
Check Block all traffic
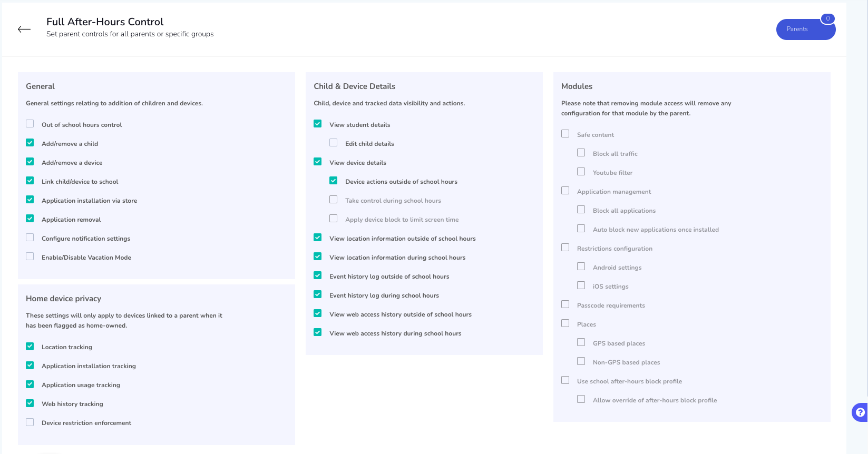pyautogui.click(x=581, y=153)
